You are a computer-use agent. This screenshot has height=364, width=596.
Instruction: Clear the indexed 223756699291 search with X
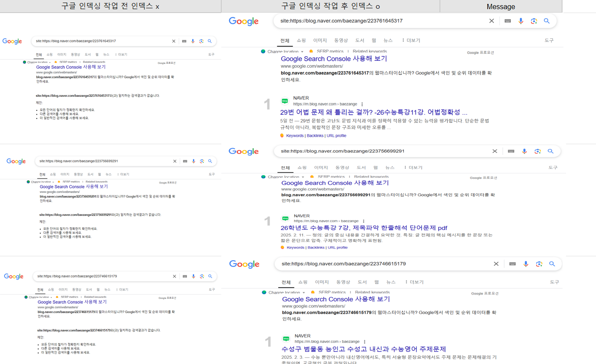tap(495, 151)
